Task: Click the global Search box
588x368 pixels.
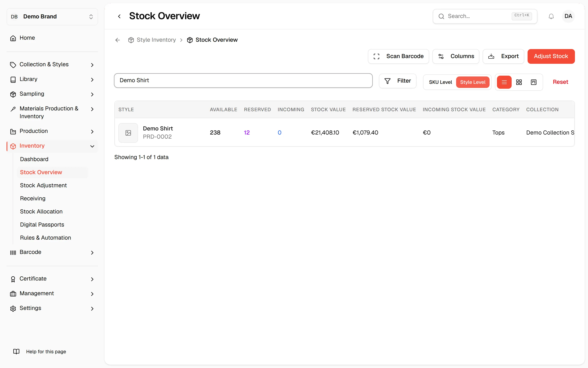Action: (485, 16)
